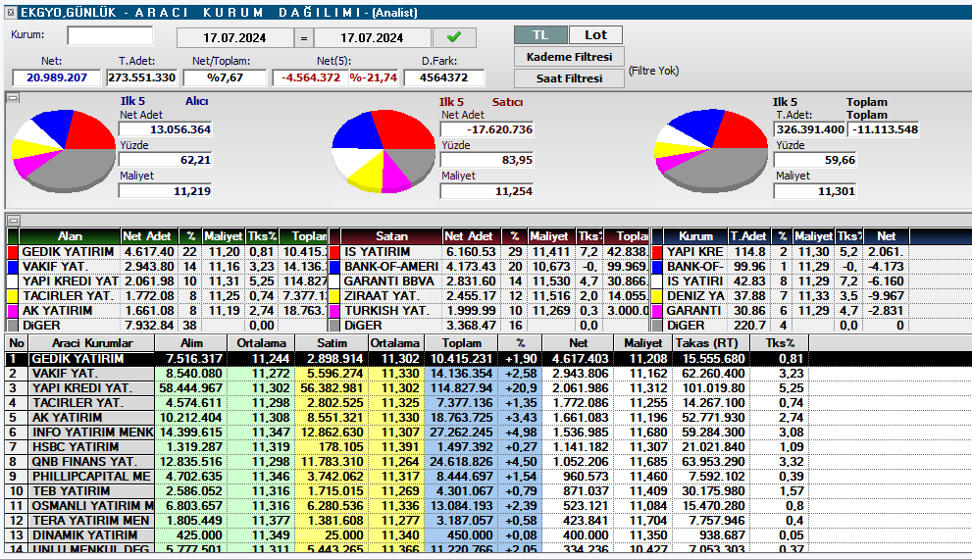Screen dimensions: 972x560
Task: Close window with title bar X icon
Action: pyautogui.click(x=11, y=12)
